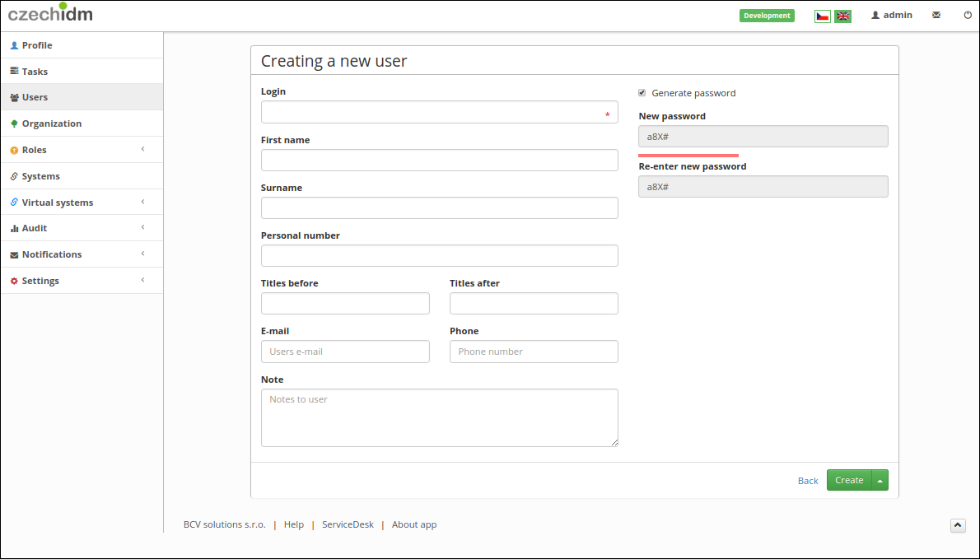Open the Create button dropdown caret
This screenshot has height=559, width=980.
(x=880, y=480)
